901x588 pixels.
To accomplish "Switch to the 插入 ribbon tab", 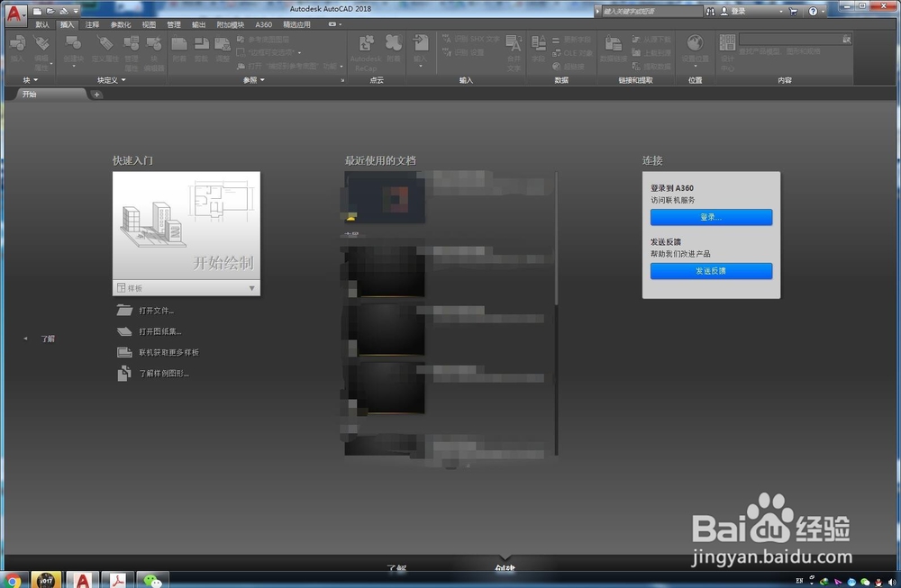I will 68,24.
